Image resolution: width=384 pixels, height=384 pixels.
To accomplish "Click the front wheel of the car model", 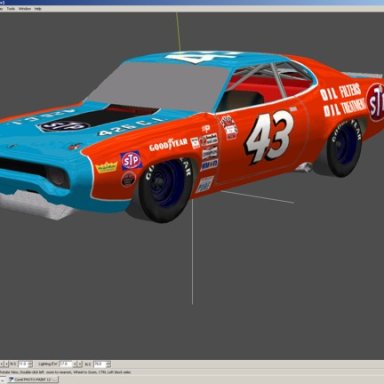I will [166, 189].
